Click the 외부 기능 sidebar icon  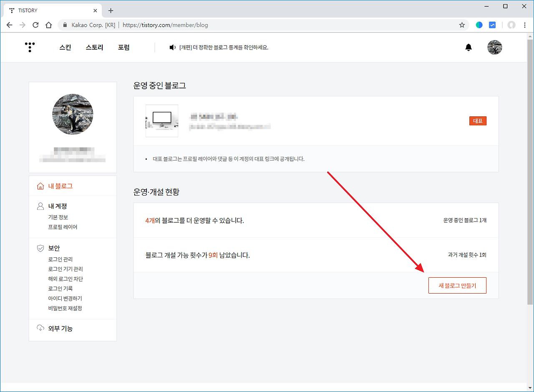[40, 328]
